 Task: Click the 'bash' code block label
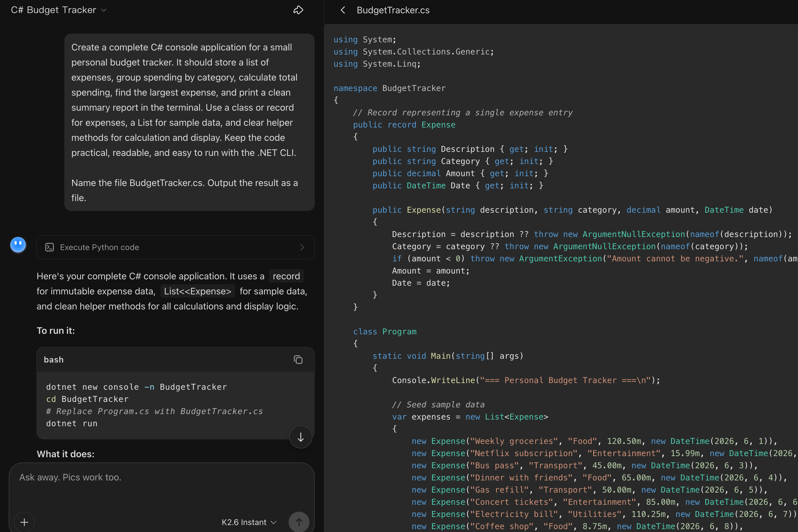[x=54, y=360]
